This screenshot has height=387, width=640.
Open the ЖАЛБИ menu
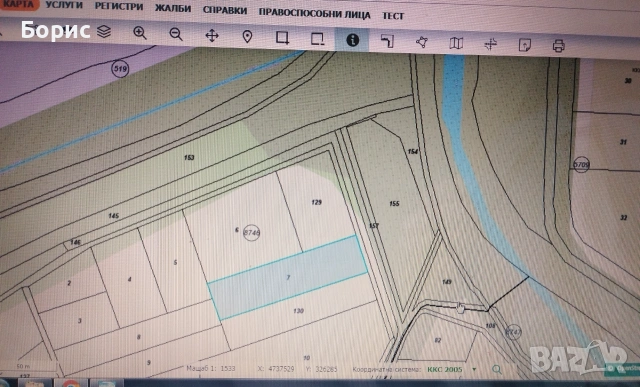(x=173, y=8)
